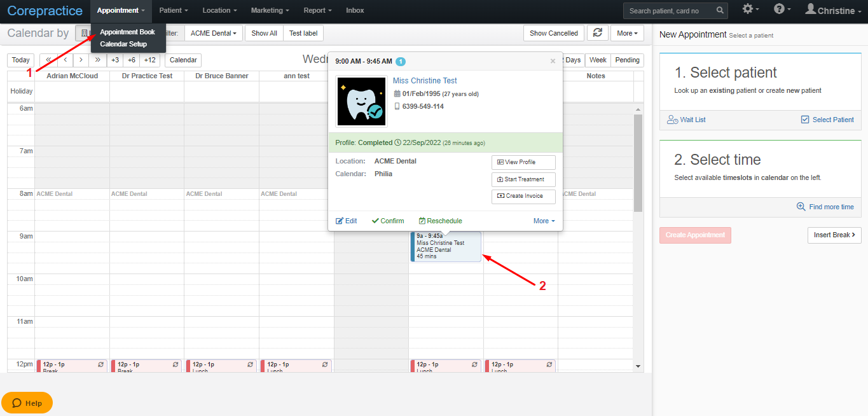Click the search magnifier icon

(x=720, y=11)
